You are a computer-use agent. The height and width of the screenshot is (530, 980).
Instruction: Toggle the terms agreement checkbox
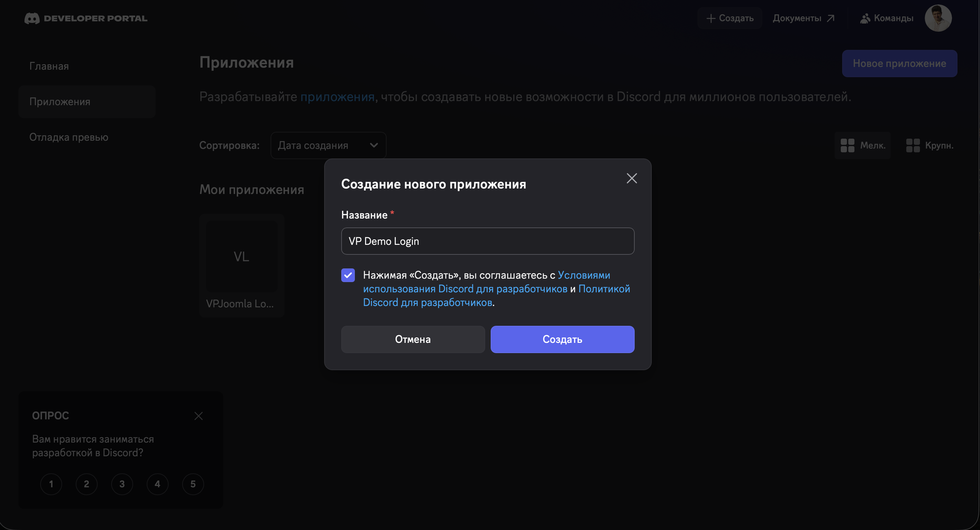pyautogui.click(x=348, y=275)
